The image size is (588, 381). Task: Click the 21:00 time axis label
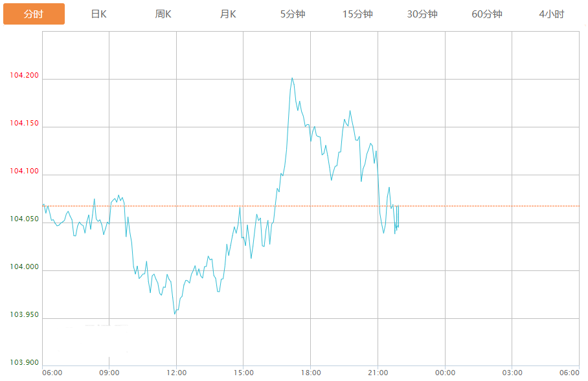coord(378,373)
